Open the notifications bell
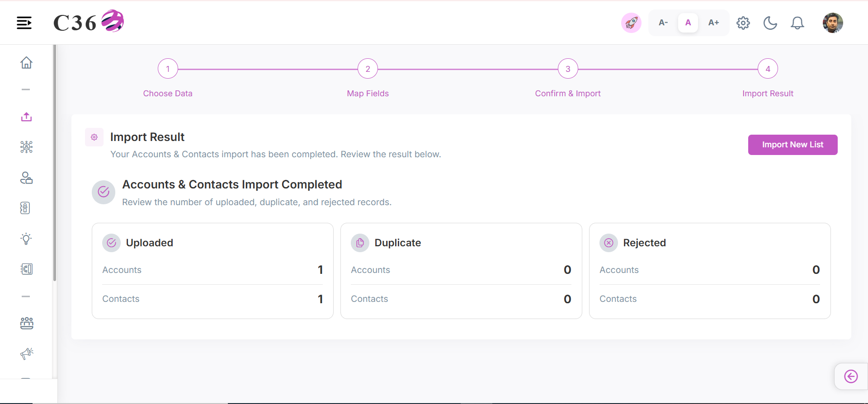Screen dimensions: 868x404 797,23
